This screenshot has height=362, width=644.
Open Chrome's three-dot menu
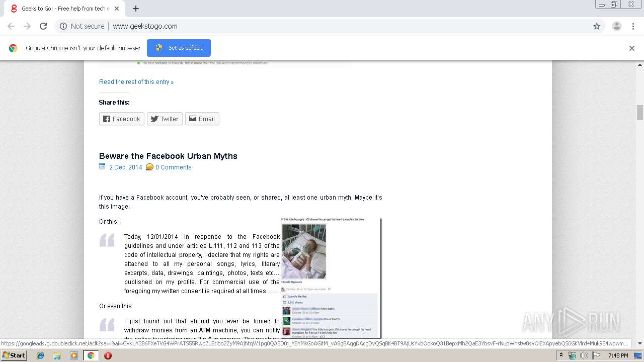(x=633, y=26)
